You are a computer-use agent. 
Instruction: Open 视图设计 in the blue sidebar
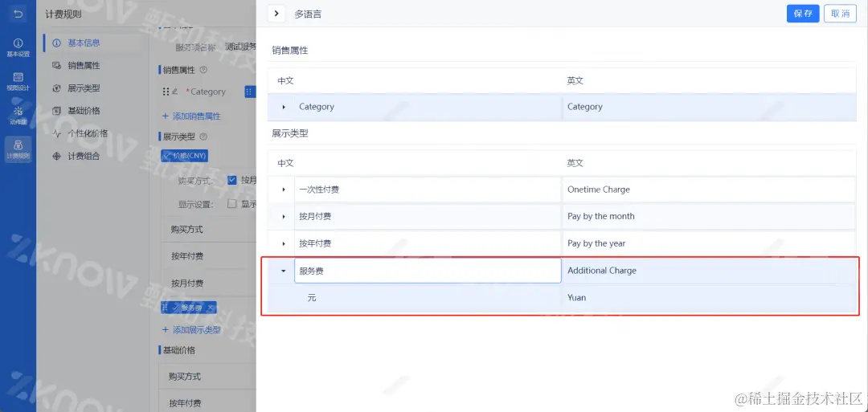coord(18,81)
